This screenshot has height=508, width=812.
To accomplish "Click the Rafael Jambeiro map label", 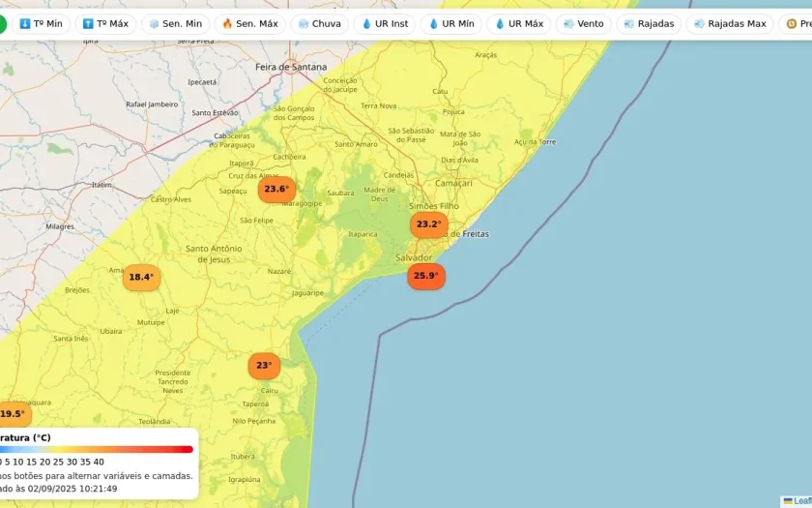I will coord(152,105).
